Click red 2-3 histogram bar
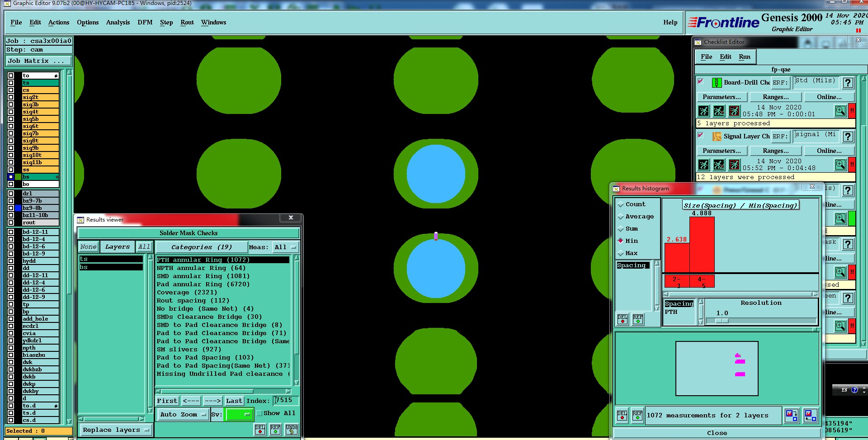The image size is (868, 440). [677, 258]
